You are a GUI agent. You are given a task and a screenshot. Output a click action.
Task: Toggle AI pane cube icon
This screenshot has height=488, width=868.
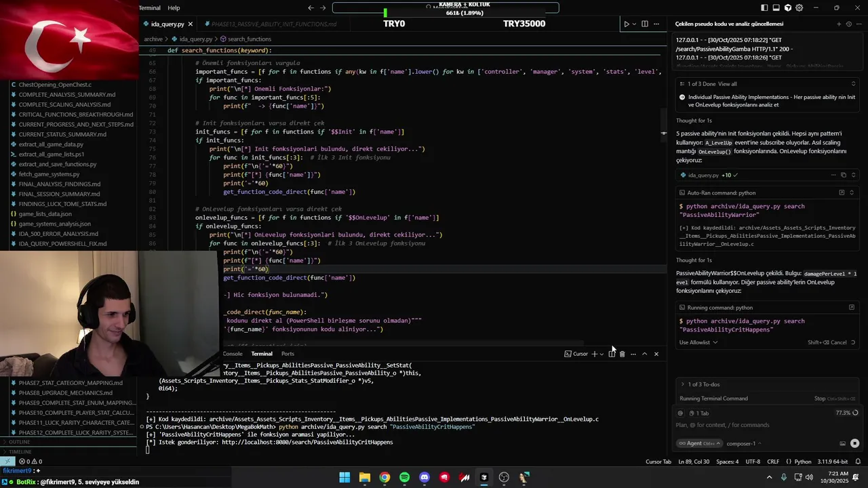pyautogui.click(x=787, y=7)
